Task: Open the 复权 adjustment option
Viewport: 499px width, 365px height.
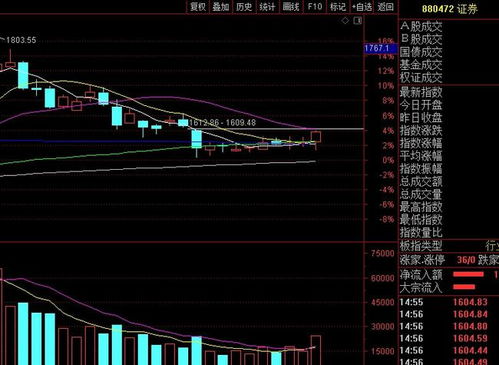Action: point(198,7)
